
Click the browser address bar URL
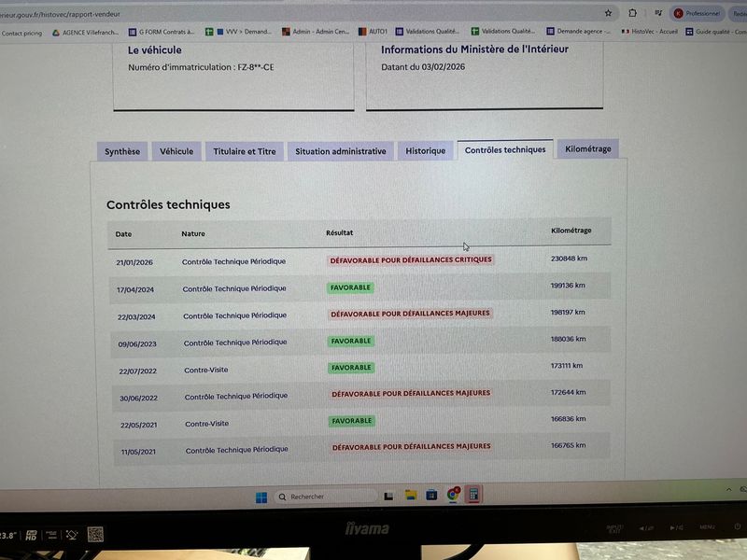click(56, 15)
